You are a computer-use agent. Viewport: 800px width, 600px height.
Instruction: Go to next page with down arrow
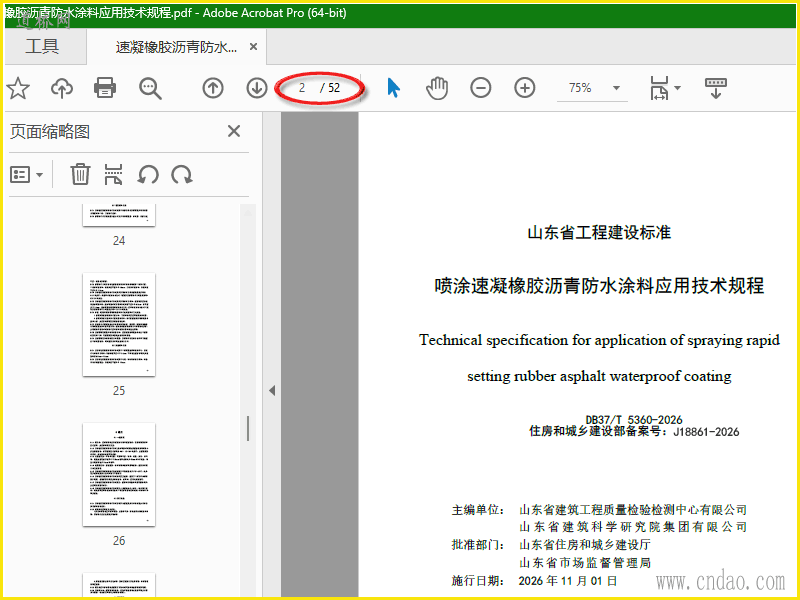[x=257, y=88]
